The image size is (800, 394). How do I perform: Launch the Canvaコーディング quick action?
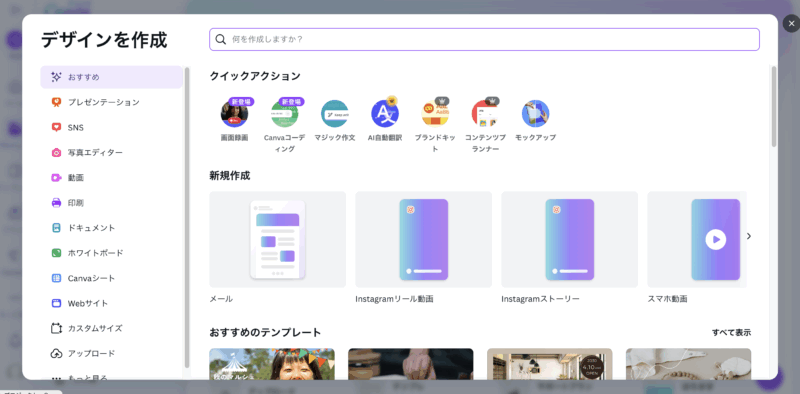click(x=285, y=113)
